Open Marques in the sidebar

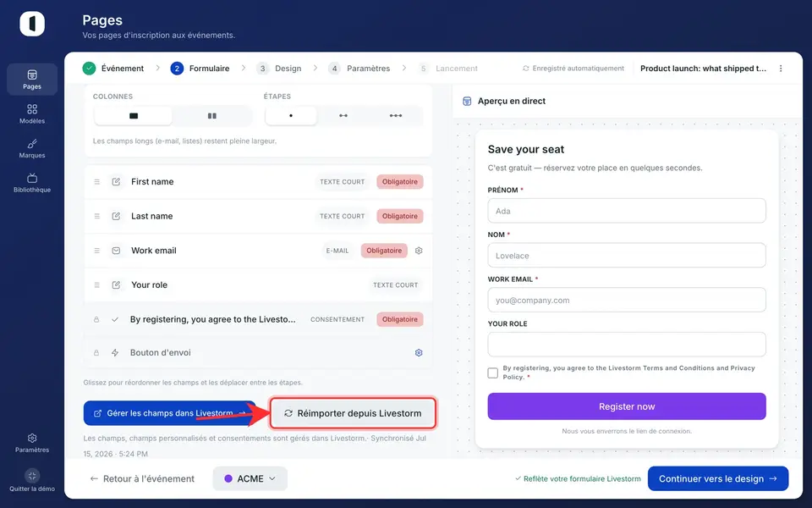(x=32, y=148)
